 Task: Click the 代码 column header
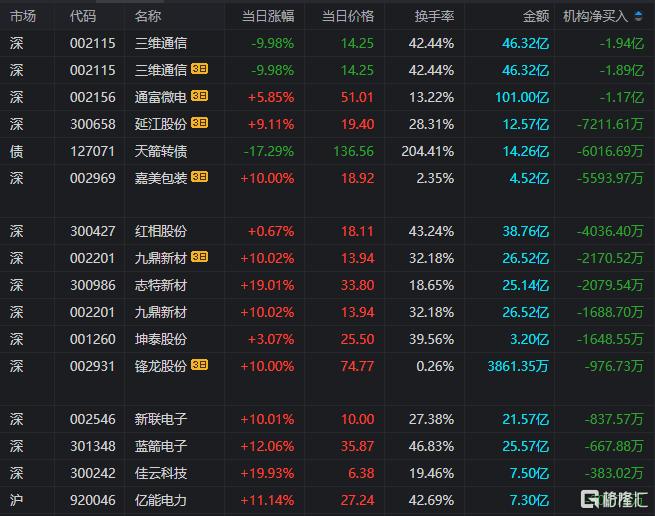coord(84,16)
